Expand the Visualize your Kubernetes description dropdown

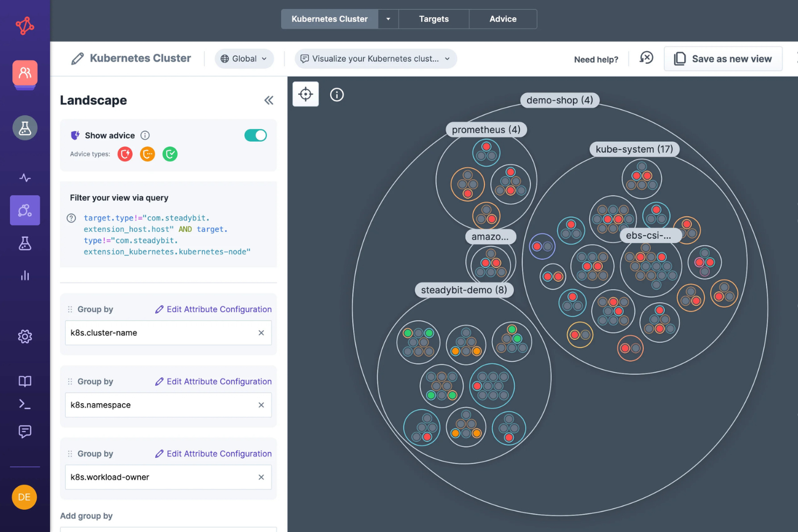pyautogui.click(x=376, y=59)
